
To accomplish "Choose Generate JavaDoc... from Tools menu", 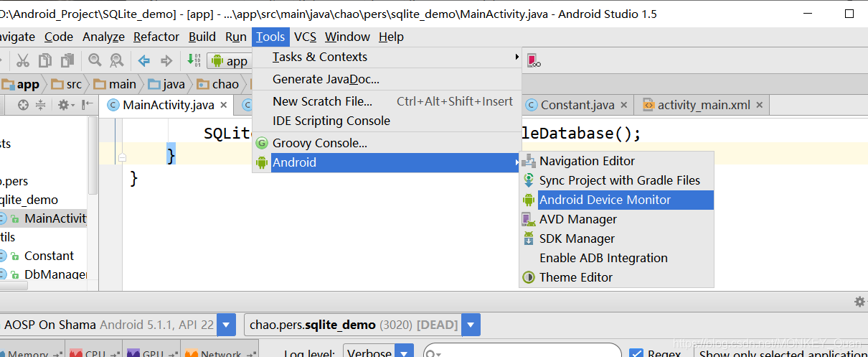I will pyautogui.click(x=387, y=79).
